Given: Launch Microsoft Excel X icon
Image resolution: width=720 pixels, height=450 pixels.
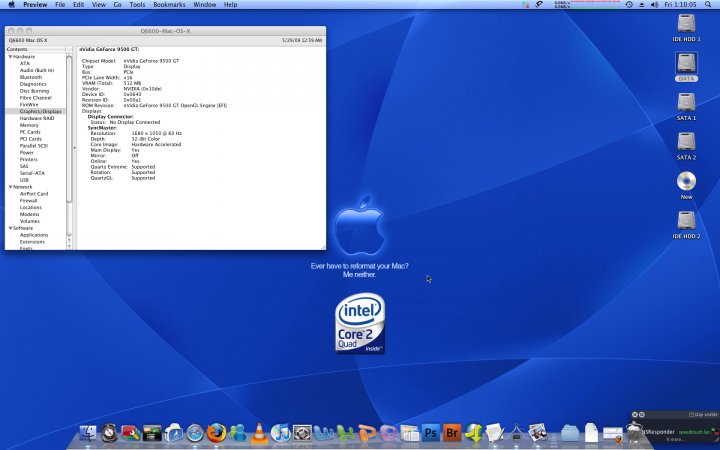Looking at the screenshot, I should point(346,433).
